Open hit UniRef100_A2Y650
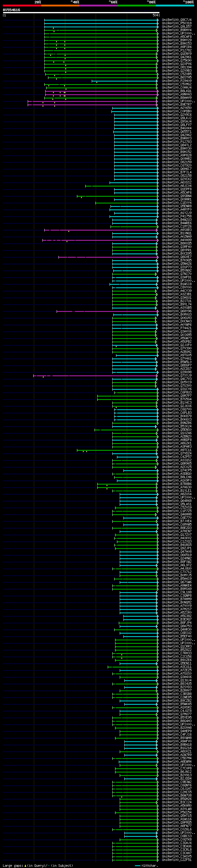Viewport: 197px width, 868px height. (x=176, y=108)
